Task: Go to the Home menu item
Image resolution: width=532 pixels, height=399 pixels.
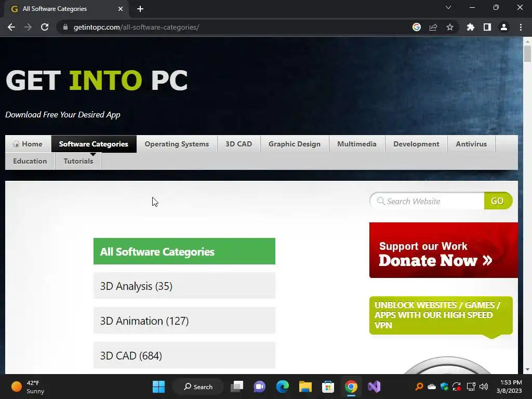Action: coord(28,144)
